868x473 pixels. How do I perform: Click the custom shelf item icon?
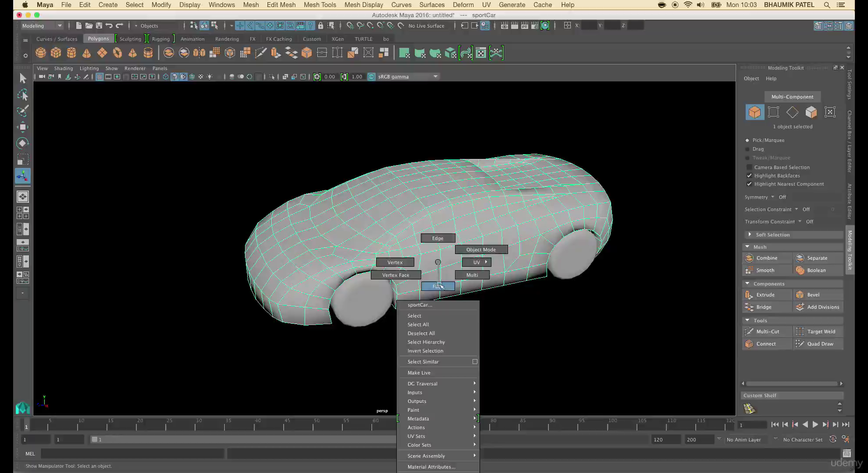pyautogui.click(x=749, y=409)
